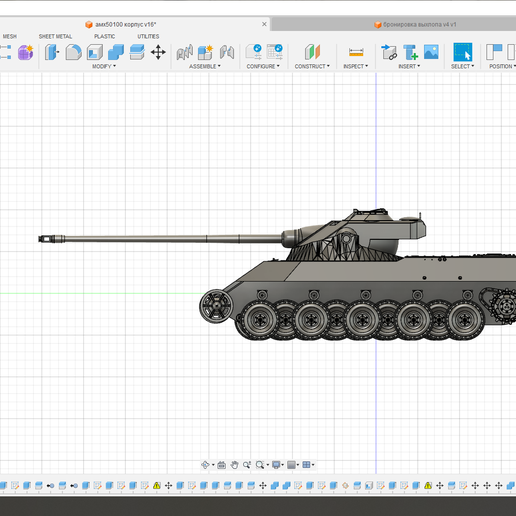Click the Look At navigation icon
The image size is (516, 516).
click(x=222, y=465)
